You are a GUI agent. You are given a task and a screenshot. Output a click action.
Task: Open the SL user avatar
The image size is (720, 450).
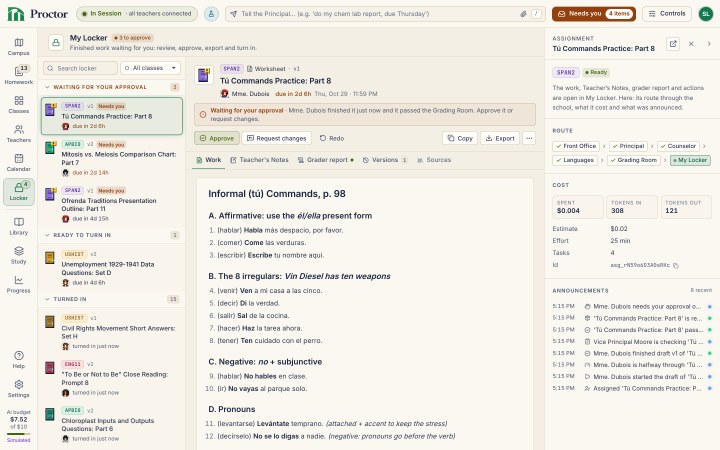click(706, 14)
